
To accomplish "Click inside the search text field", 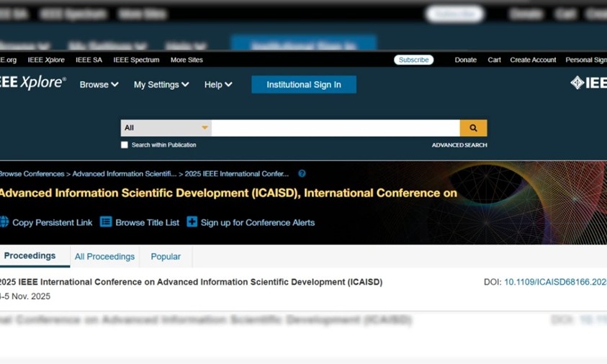I will 335,128.
